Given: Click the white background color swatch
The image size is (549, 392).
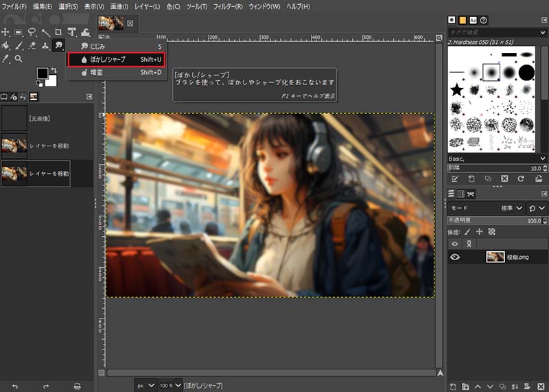Looking at the screenshot, I should coord(52,82).
